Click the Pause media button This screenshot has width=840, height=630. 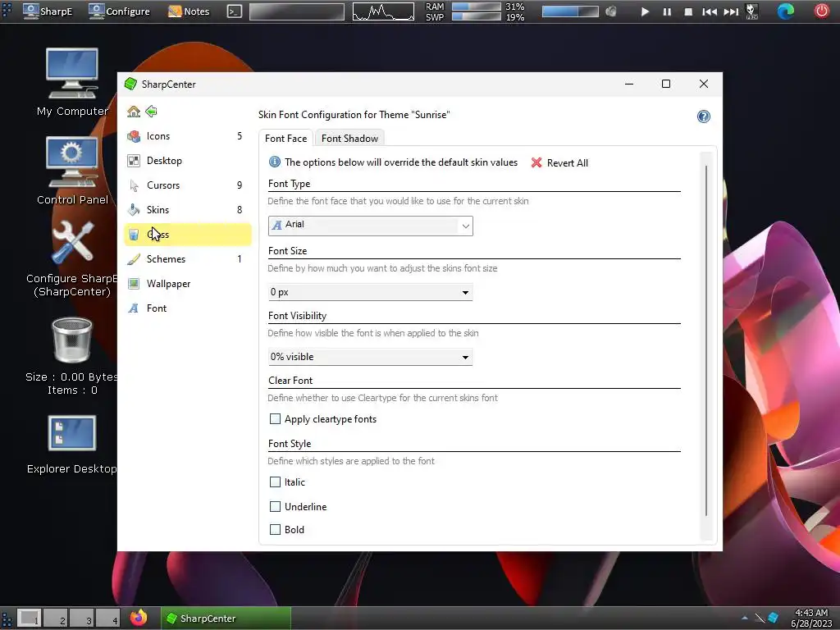click(x=667, y=11)
